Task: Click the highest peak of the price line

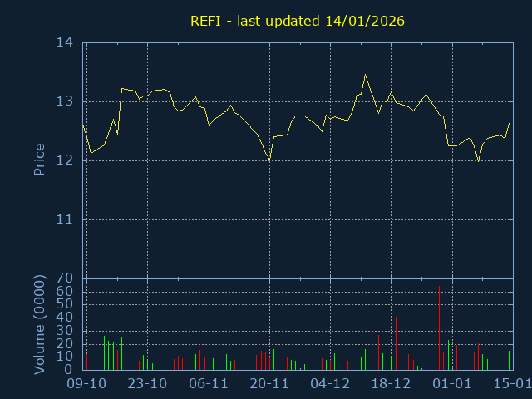Action: pos(365,75)
